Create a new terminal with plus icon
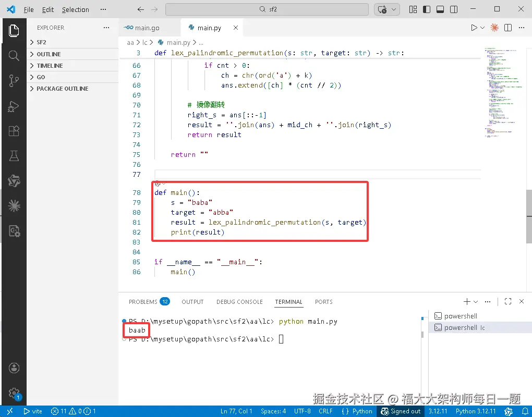 pos(467,301)
